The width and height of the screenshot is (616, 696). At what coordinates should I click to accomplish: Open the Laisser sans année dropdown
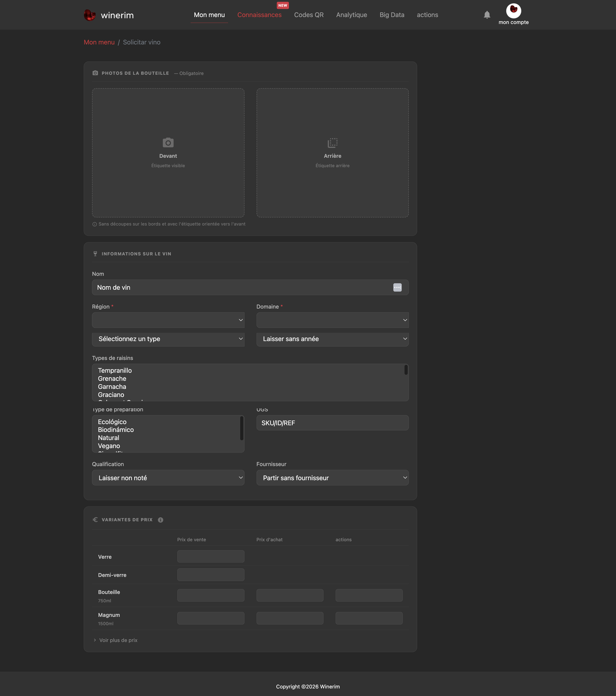pyautogui.click(x=333, y=339)
